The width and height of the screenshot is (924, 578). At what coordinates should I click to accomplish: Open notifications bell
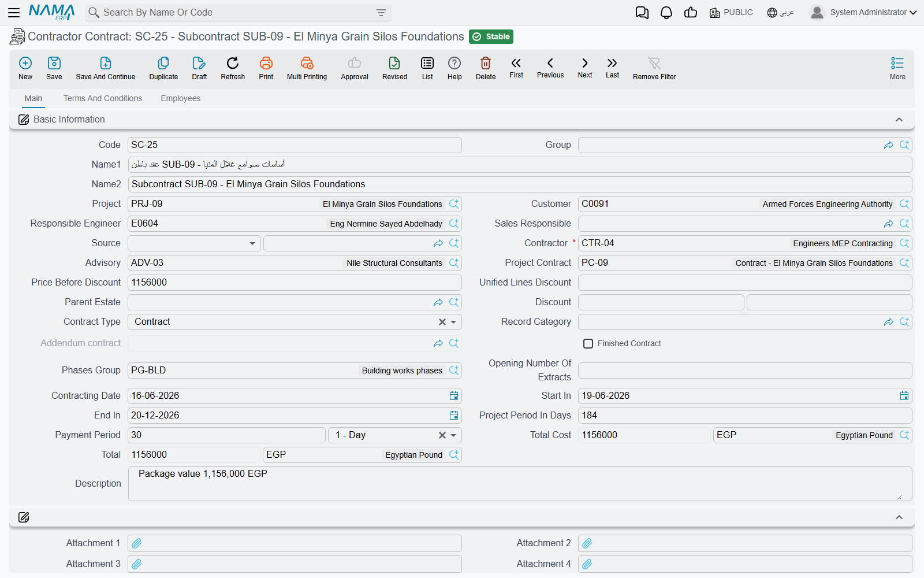(x=666, y=13)
